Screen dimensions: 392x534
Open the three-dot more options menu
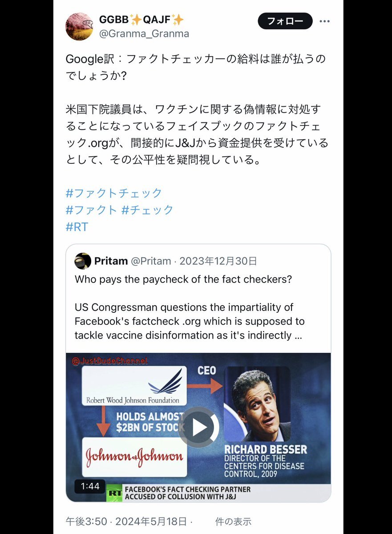click(x=325, y=21)
